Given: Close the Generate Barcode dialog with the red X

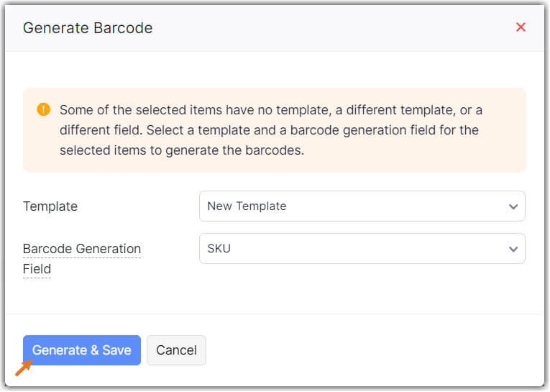Looking at the screenshot, I should [521, 27].
